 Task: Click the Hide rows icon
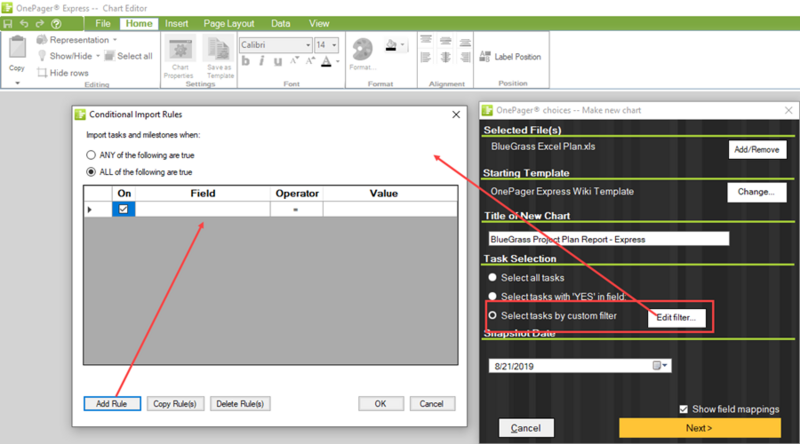[42, 72]
